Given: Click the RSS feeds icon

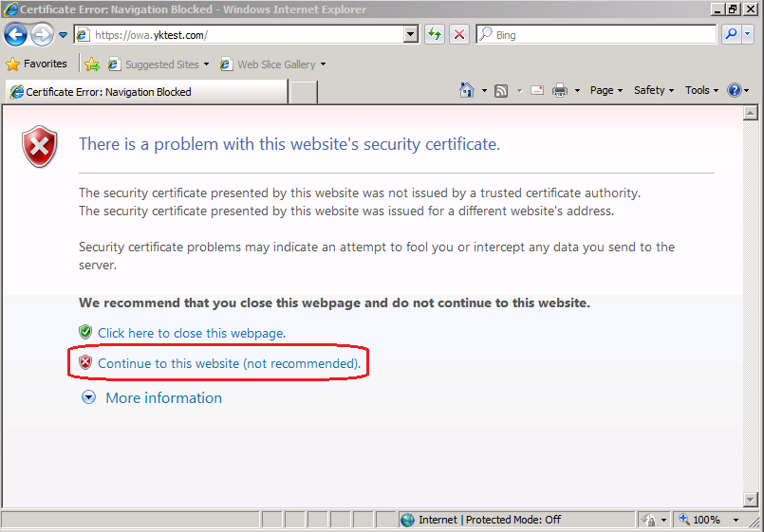Looking at the screenshot, I should tap(500, 91).
